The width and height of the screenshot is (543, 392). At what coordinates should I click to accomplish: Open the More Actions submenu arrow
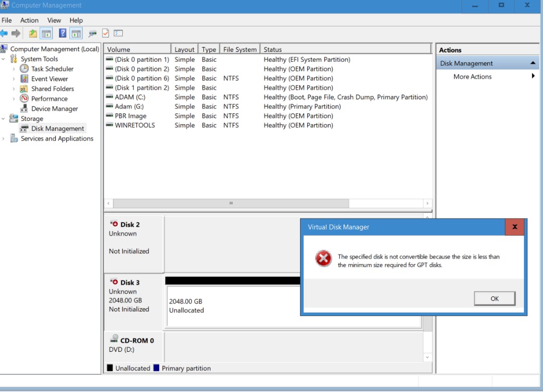(533, 76)
